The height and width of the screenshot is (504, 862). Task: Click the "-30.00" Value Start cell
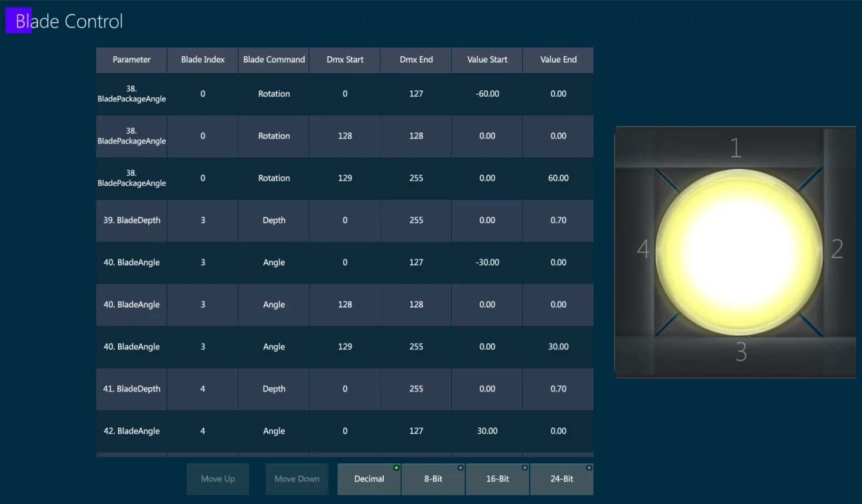coord(488,263)
